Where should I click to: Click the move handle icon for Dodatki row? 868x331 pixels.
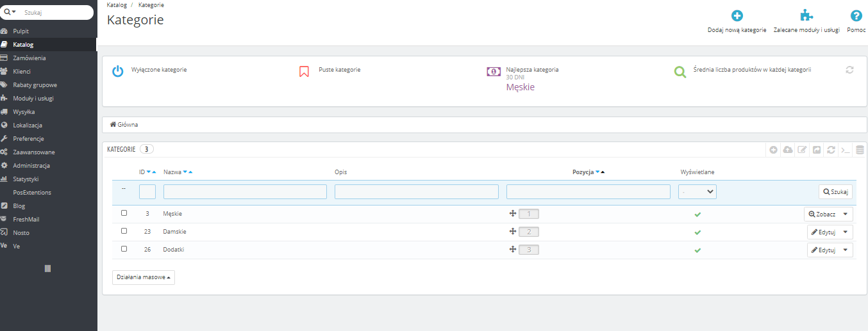point(513,250)
